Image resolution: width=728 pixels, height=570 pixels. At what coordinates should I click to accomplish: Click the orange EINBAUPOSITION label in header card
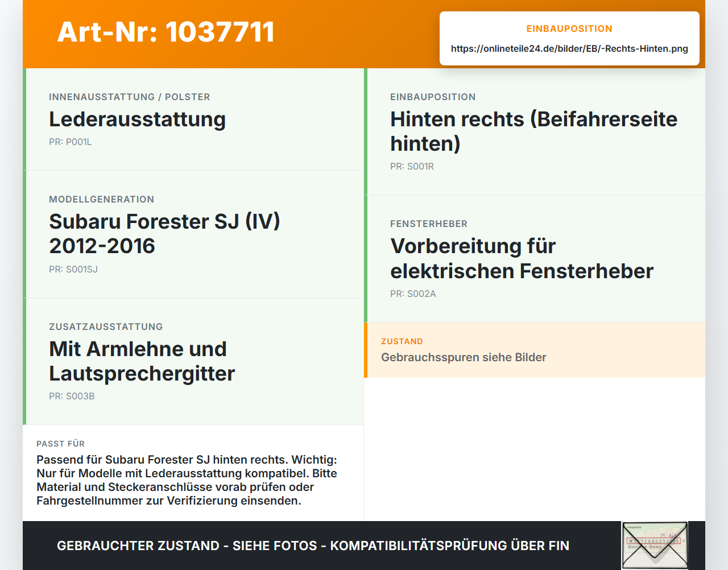click(x=569, y=28)
